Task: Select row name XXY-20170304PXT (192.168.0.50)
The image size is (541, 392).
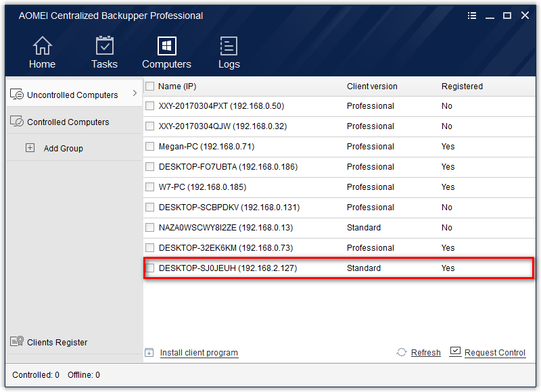Action: (221, 106)
